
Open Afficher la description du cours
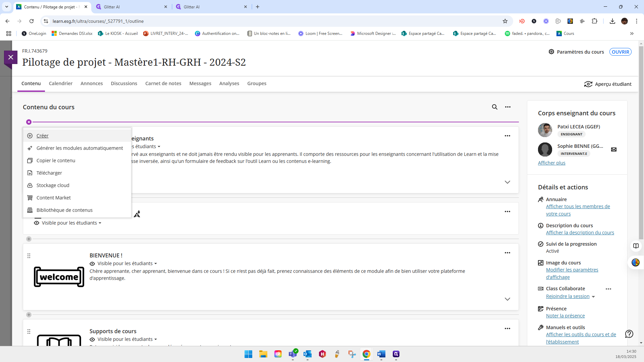click(x=580, y=233)
